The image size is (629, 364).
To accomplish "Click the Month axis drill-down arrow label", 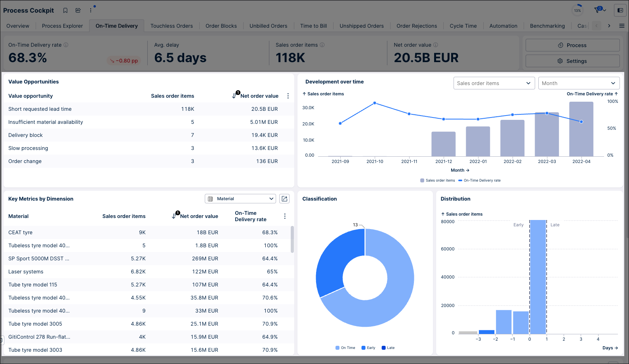I will [460, 170].
